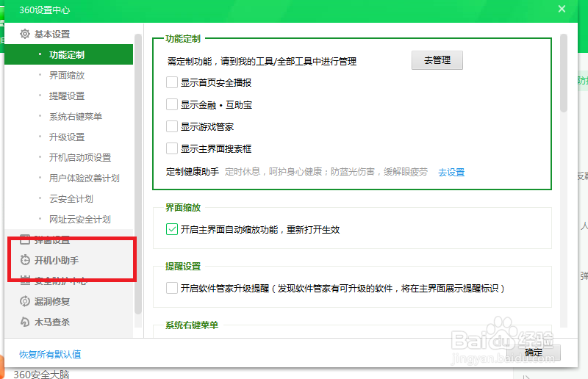Close the 360设置中心 dialog
588x379 pixels.
[x=562, y=9]
